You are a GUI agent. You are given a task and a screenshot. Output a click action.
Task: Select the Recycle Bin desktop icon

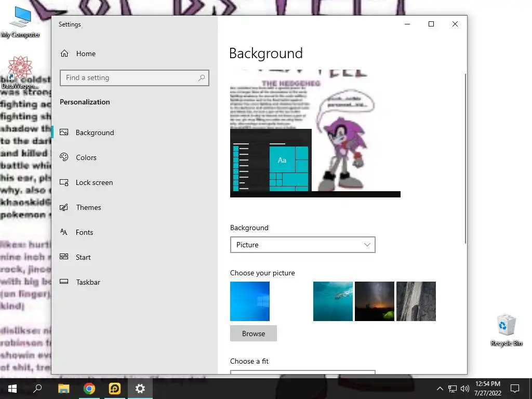(x=506, y=330)
